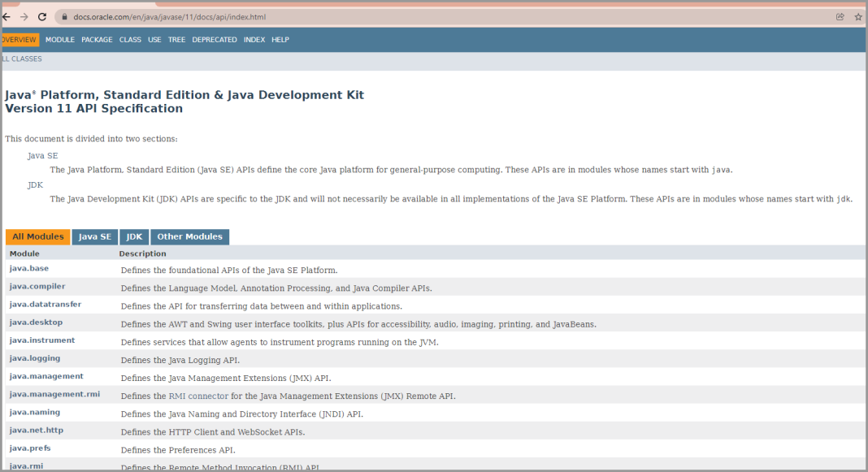Open the java.desktop module link

click(36, 323)
